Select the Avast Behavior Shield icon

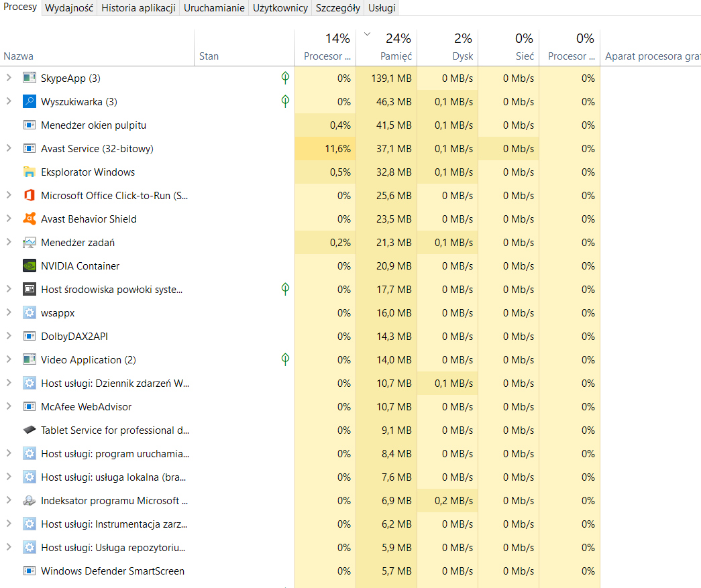click(30, 219)
